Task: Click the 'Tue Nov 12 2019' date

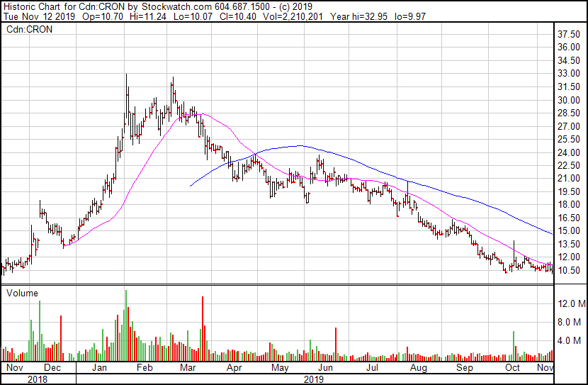Action: (39, 16)
